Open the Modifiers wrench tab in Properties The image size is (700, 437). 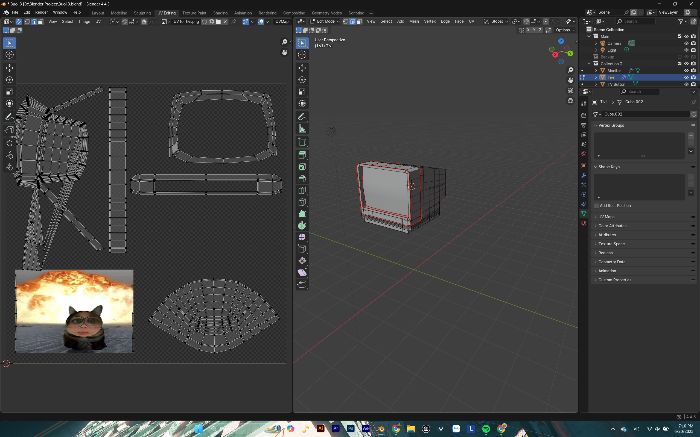[x=583, y=175]
